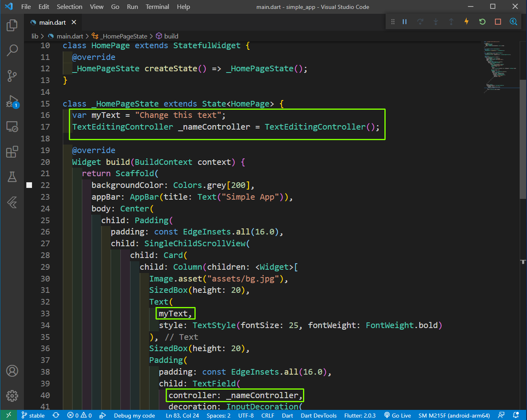The height and width of the screenshot is (420, 527).
Task: Open the Selection menu
Action: coord(69,7)
